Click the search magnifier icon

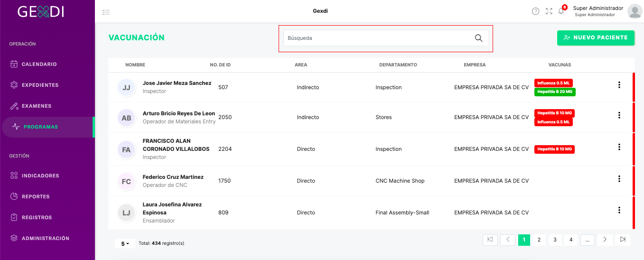478,38
